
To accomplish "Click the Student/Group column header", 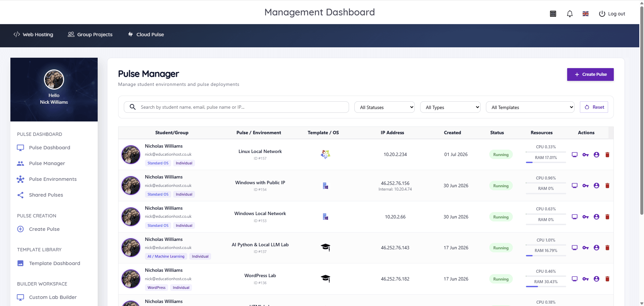I will pos(172,133).
